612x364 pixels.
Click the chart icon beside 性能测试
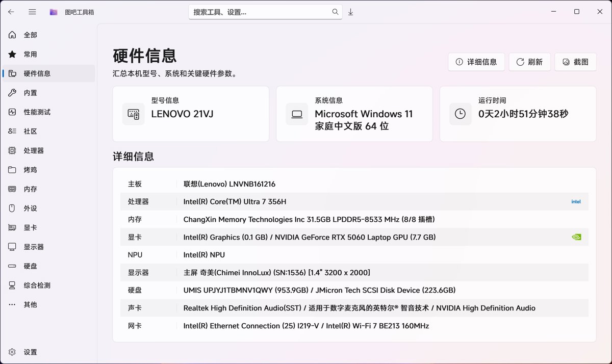[12, 112]
